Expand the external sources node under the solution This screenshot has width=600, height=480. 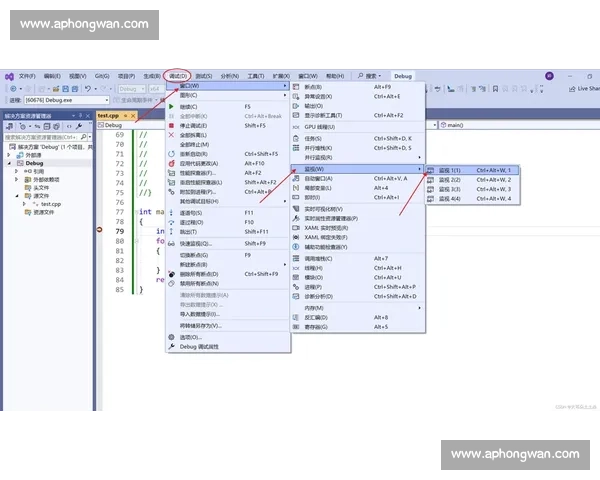(x=9, y=155)
